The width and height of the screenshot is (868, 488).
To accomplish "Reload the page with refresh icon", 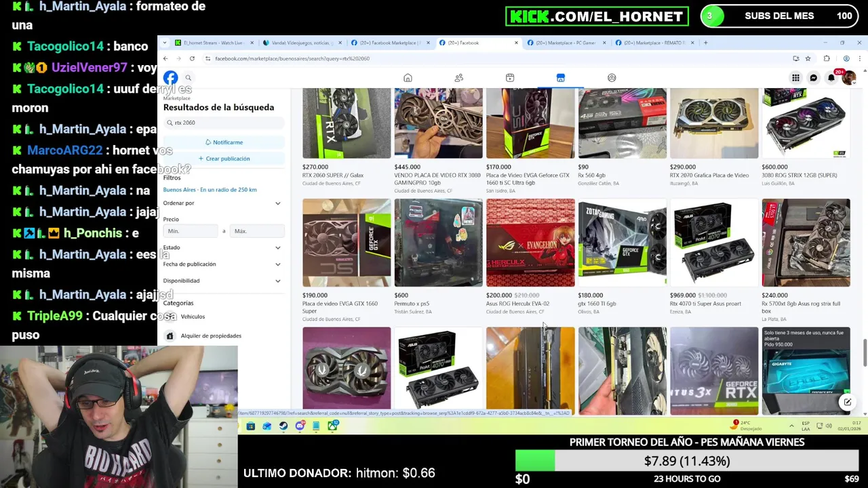I will (x=192, y=59).
